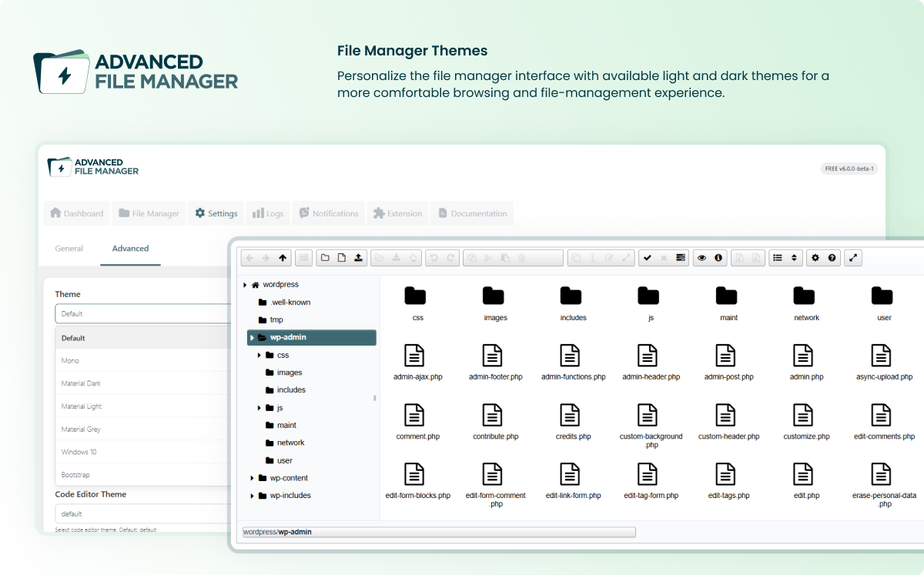Select the includes folder in file grid
The height and width of the screenshot is (575, 924).
click(x=573, y=303)
